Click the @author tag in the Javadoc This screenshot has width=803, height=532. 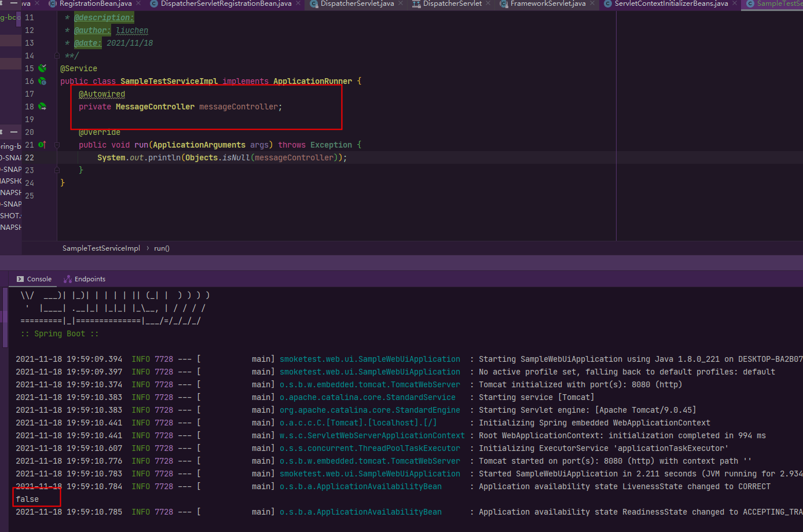93,30
